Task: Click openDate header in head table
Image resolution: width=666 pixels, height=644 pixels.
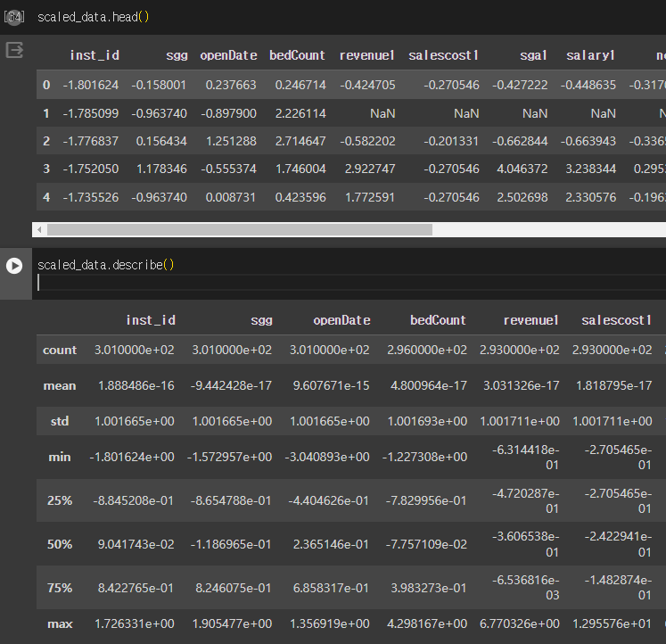Action: coord(228,55)
